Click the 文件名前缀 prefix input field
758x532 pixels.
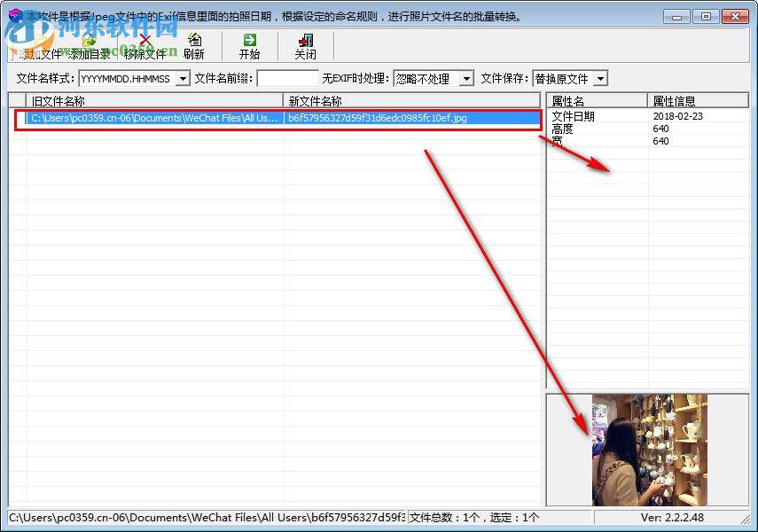tap(287, 78)
